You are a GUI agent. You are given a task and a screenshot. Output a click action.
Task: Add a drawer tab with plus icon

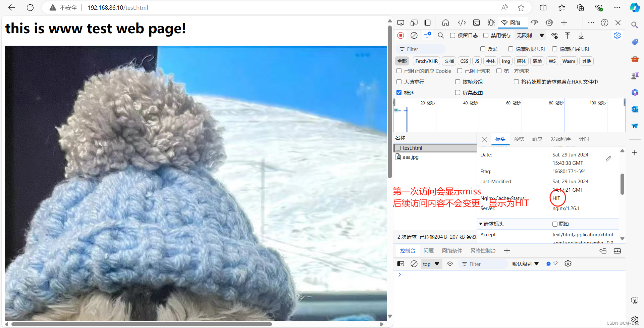[x=507, y=250]
